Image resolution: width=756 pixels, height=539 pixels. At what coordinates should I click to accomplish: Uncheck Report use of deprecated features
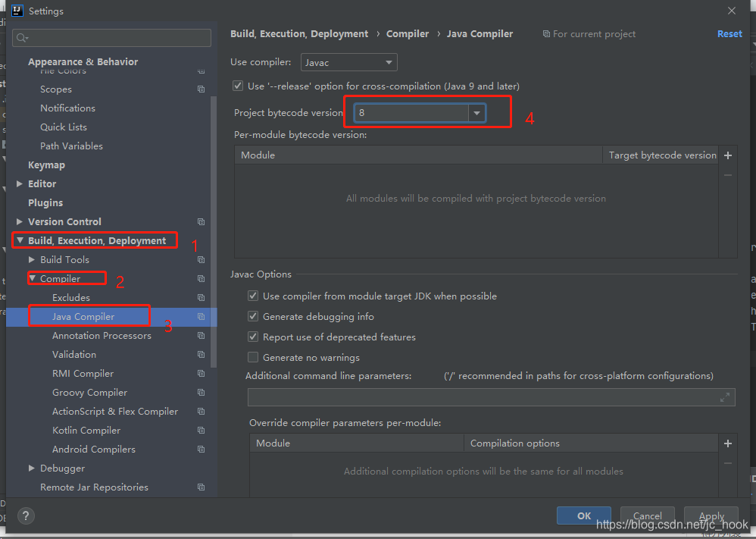pyautogui.click(x=253, y=337)
